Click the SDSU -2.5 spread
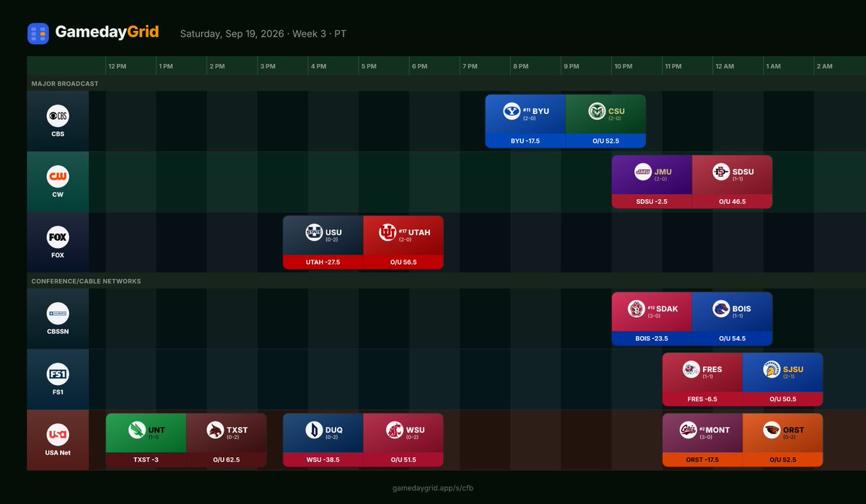This screenshot has width=866, height=504. tap(652, 201)
